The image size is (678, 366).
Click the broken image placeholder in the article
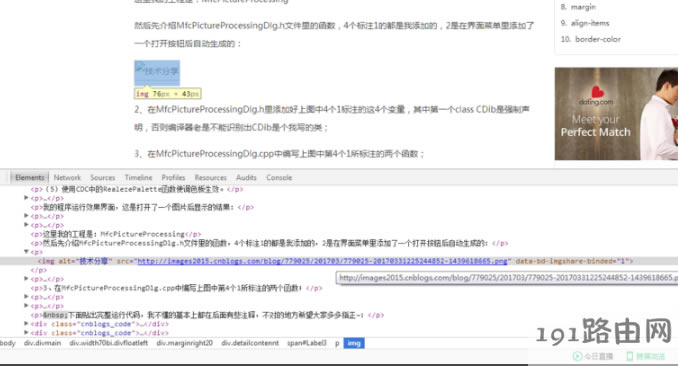click(157, 73)
